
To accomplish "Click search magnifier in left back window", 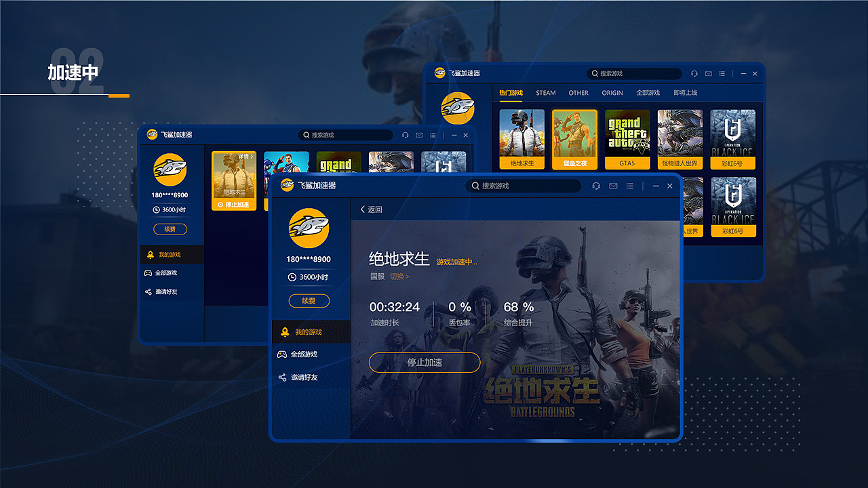I will click(307, 136).
